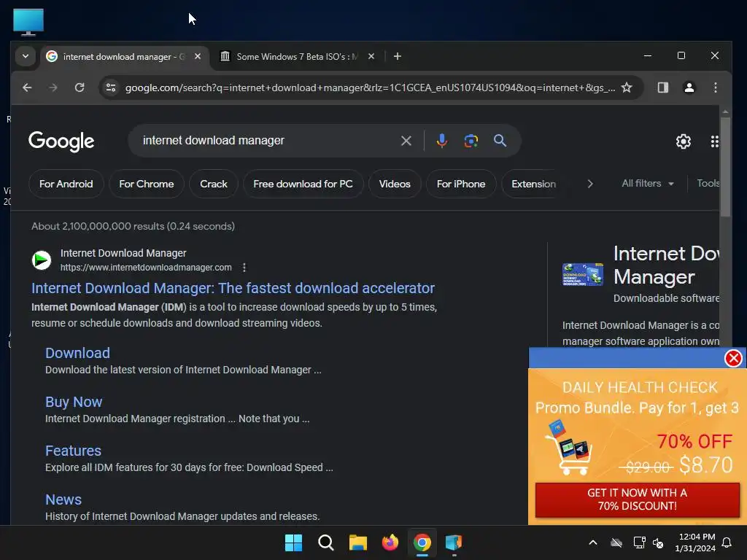
Task: Close the Daily Health Check popup
Action: [x=733, y=358]
